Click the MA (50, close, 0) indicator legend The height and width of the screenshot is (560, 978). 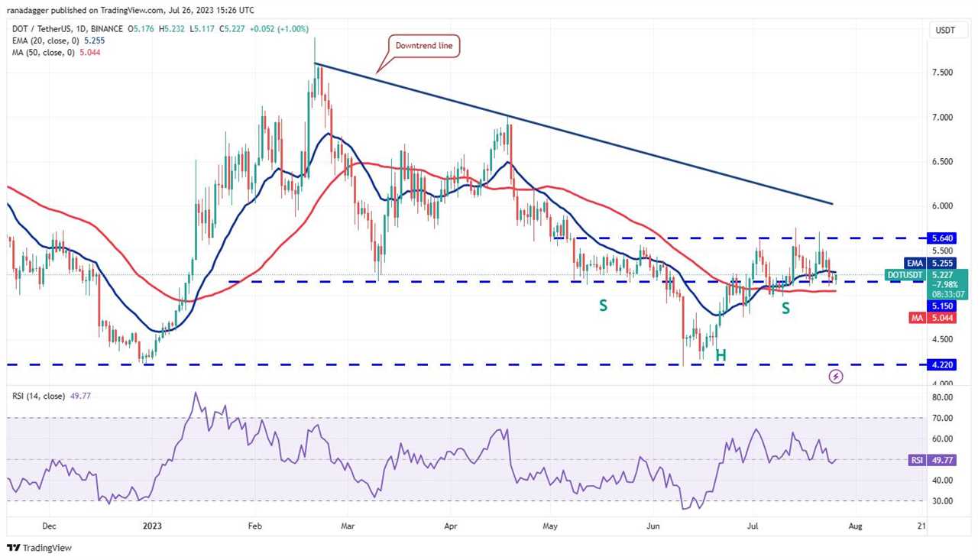(x=56, y=53)
